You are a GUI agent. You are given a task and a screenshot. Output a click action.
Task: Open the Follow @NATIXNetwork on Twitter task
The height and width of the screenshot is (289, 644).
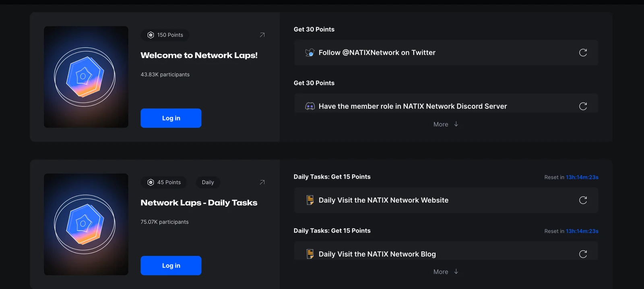(446, 52)
